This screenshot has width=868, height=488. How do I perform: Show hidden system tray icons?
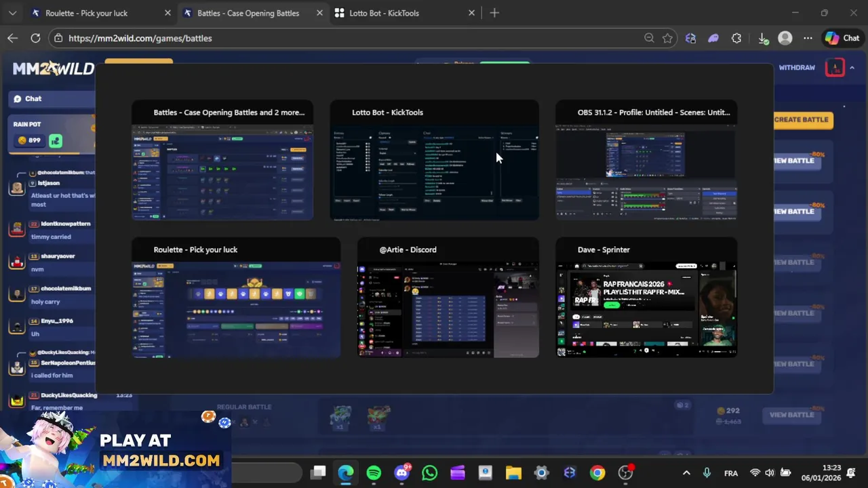tap(686, 473)
